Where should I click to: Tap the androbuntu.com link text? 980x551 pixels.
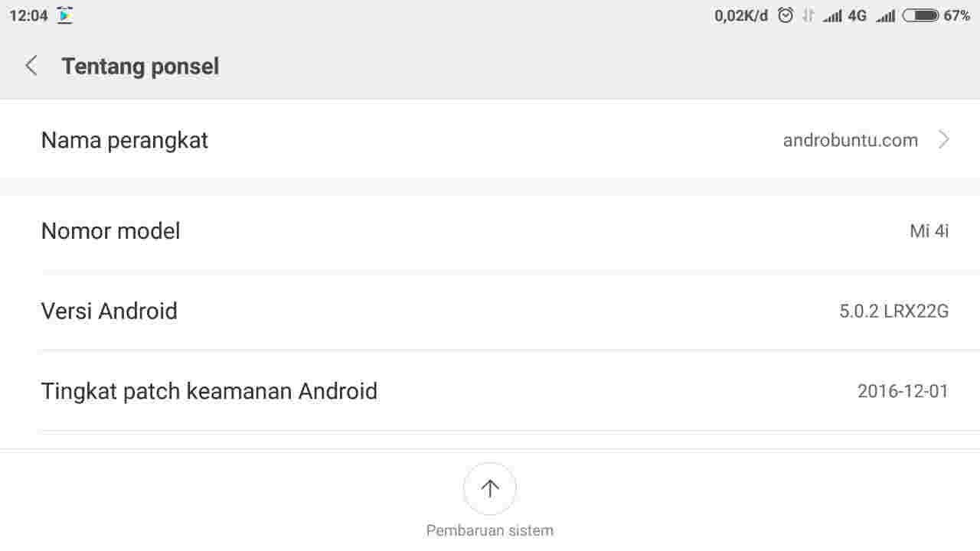click(x=850, y=140)
